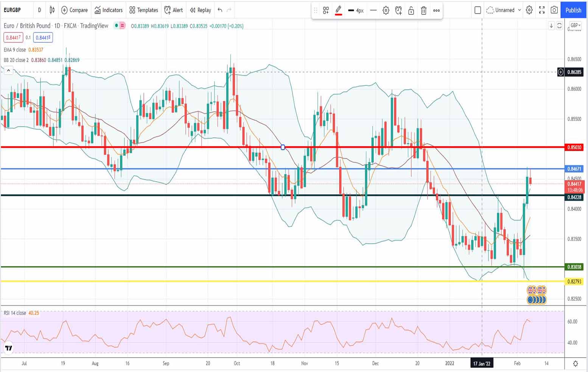Open the GBP currency dropdown
Viewport: 588px width, 372px height.
click(575, 25)
